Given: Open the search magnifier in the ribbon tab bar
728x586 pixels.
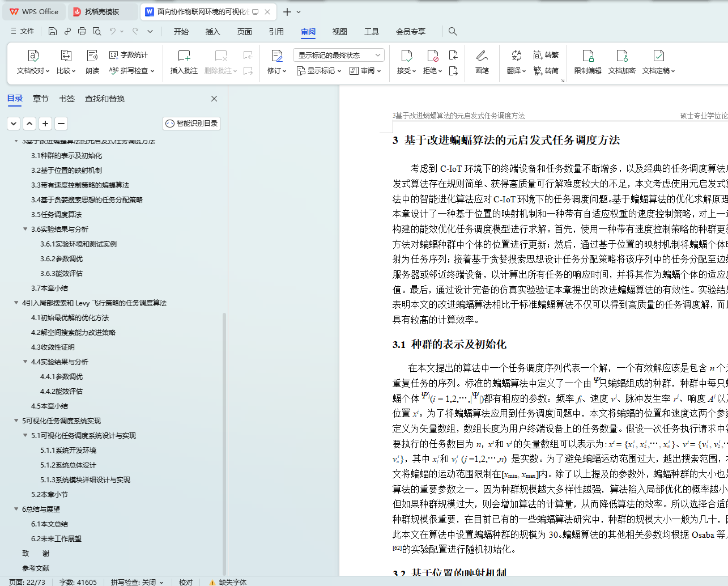Looking at the screenshot, I should [x=453, y=31].
